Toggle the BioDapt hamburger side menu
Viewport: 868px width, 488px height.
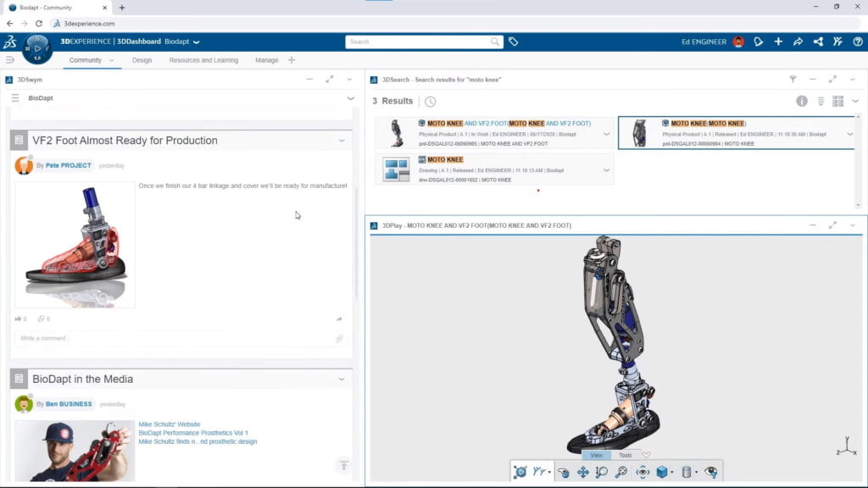click(x=15, y=98)
